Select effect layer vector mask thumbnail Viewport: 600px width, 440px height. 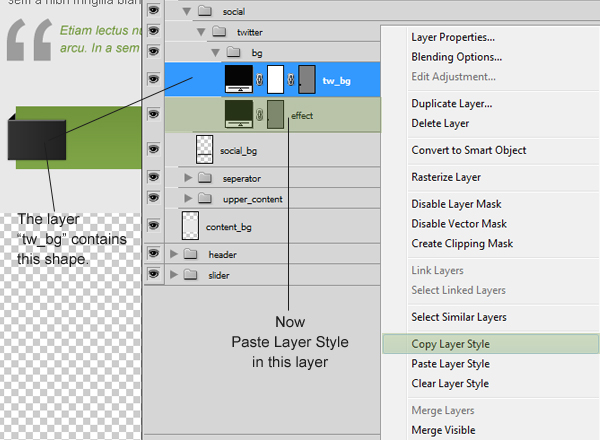pyautogui.click(x=276, y=114)
